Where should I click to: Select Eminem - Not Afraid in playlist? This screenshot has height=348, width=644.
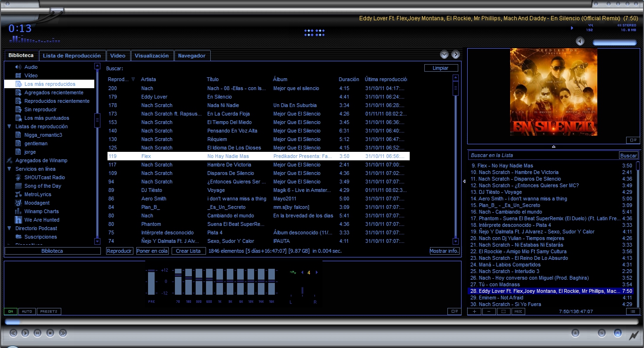(x=552, y=298)
